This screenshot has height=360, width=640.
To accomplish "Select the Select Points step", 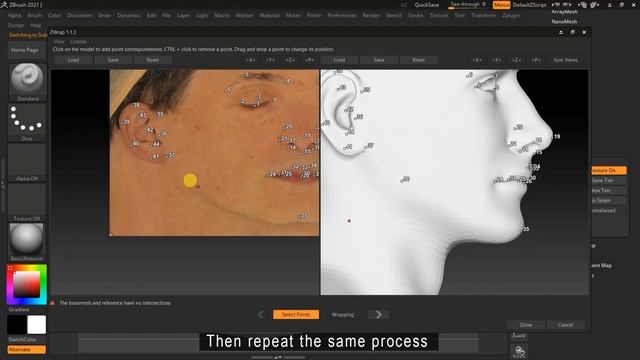I will point(296,315).
